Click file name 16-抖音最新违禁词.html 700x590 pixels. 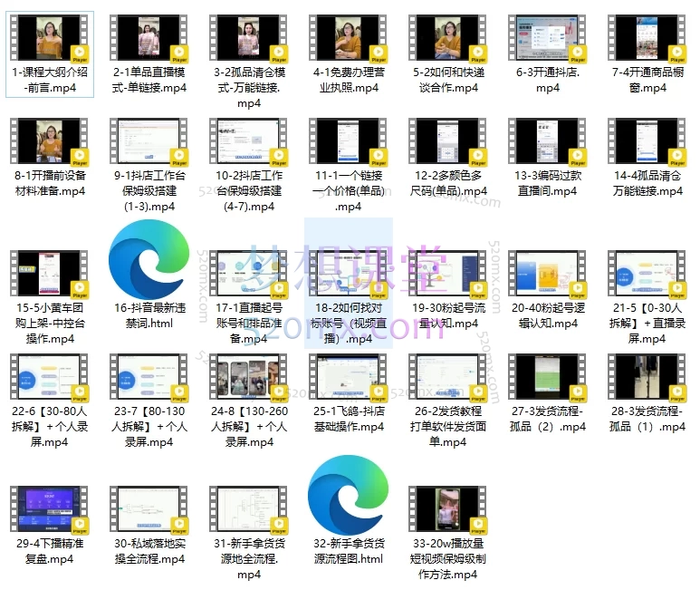pyautogui.click(x=149, y=315)
